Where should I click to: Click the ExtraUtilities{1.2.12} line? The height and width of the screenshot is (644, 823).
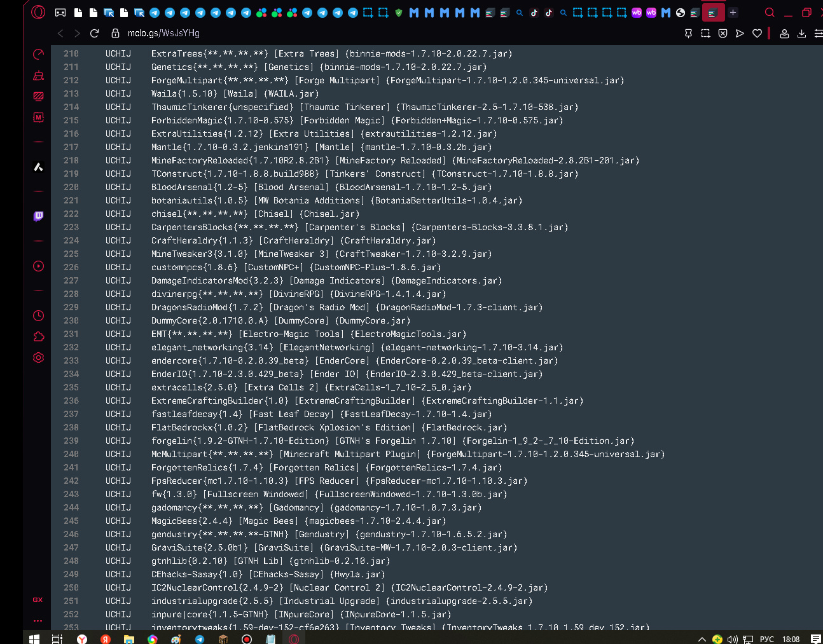[324, 134]
